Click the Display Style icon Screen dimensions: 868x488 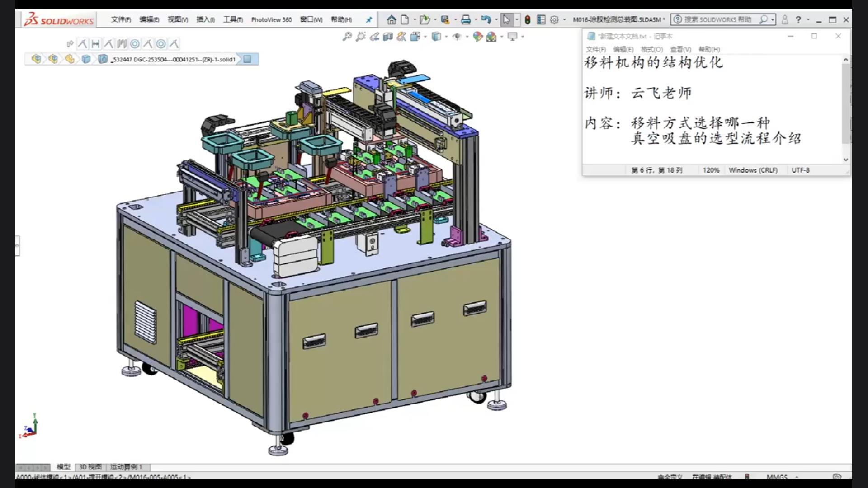click(436, 37)
